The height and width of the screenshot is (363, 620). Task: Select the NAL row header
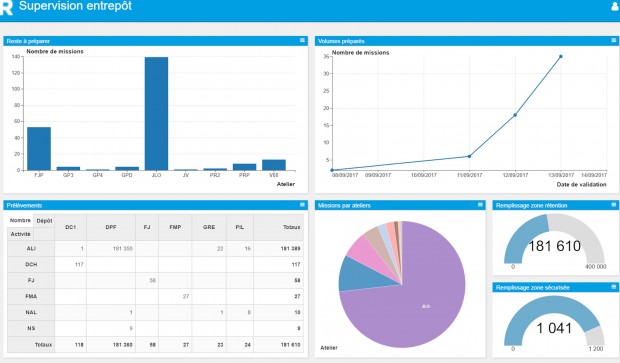click(x=31, y=312)
